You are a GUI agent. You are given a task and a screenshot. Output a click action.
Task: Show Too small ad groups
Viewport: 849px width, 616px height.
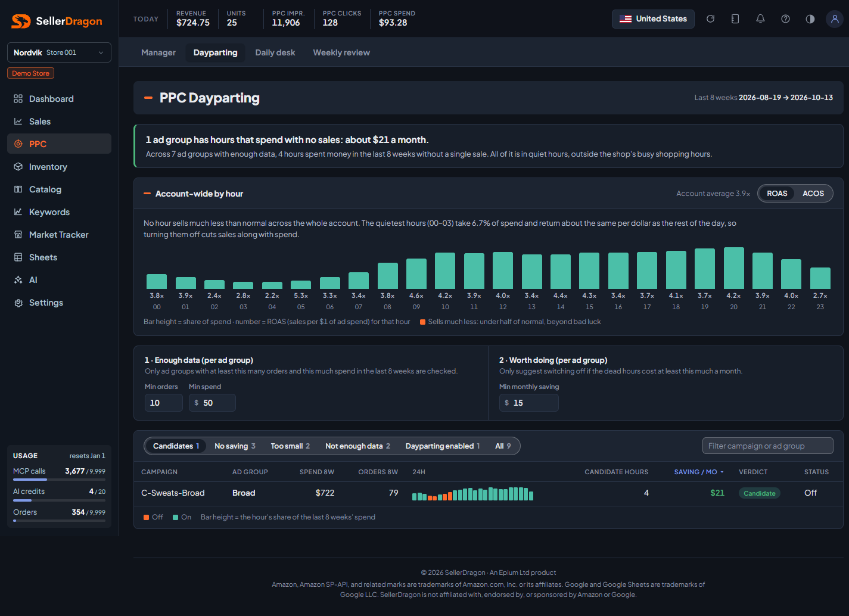[290, 446]
